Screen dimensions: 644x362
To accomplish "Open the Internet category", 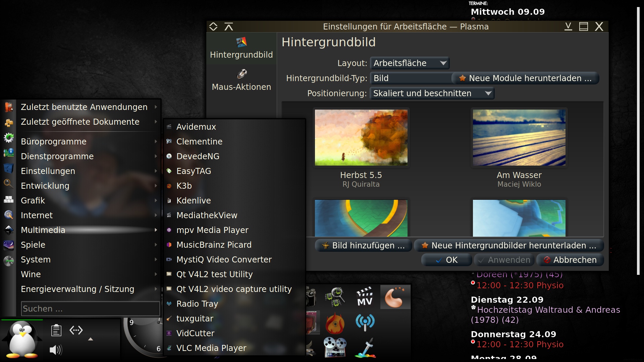I will coord(89,215).
